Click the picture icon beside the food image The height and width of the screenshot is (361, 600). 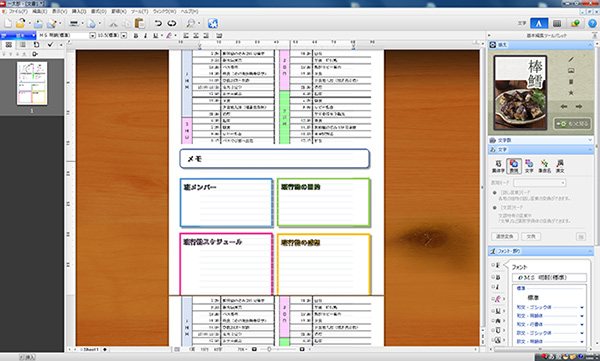click(571, 71)
